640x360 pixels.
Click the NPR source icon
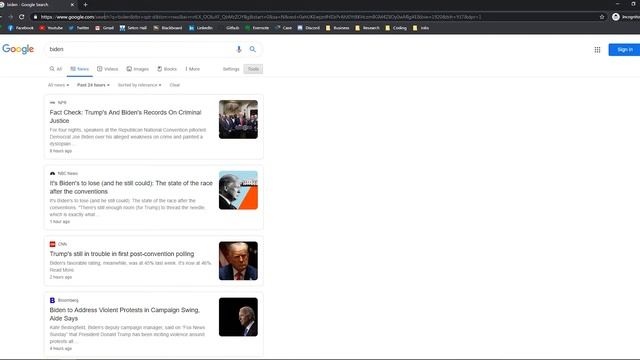pos(52,102)
